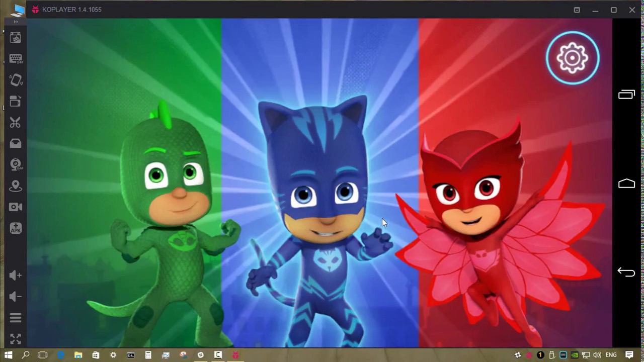Open the Action Center notifications
Screen dimensions: 644x362
(629, 355)
